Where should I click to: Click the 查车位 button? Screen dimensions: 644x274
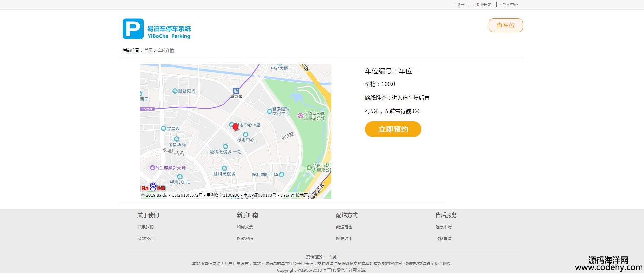point(506,25)
